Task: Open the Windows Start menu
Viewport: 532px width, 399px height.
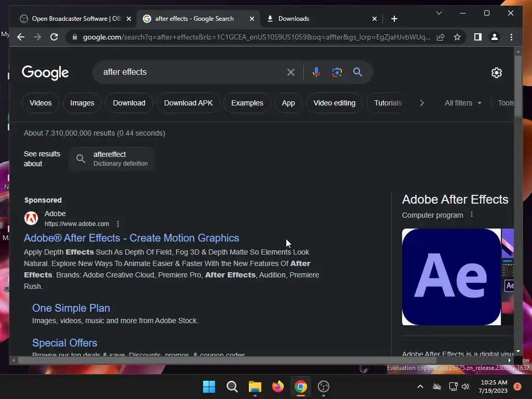Action: pyautogui.click(x=209, y=387)
